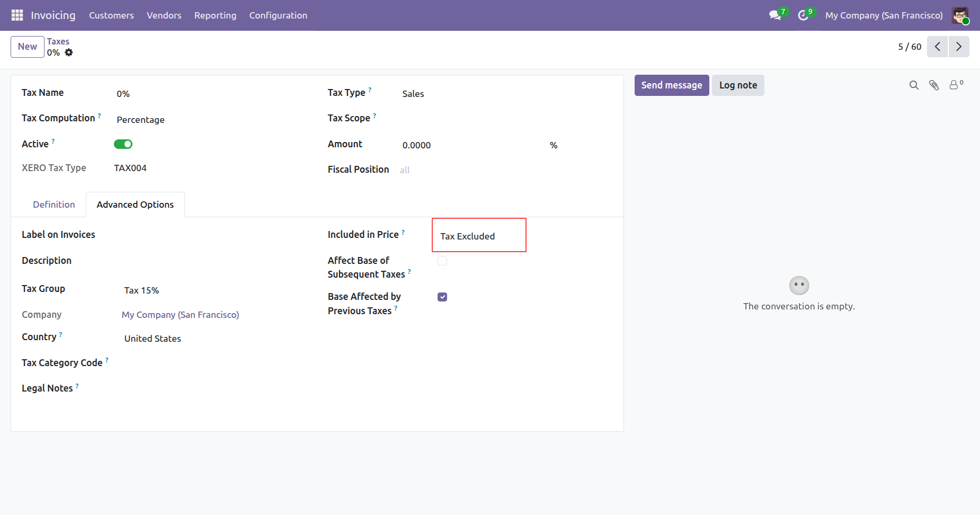Click the Log note button
This screenshot has height=515, width=980.
pos(738,85)
